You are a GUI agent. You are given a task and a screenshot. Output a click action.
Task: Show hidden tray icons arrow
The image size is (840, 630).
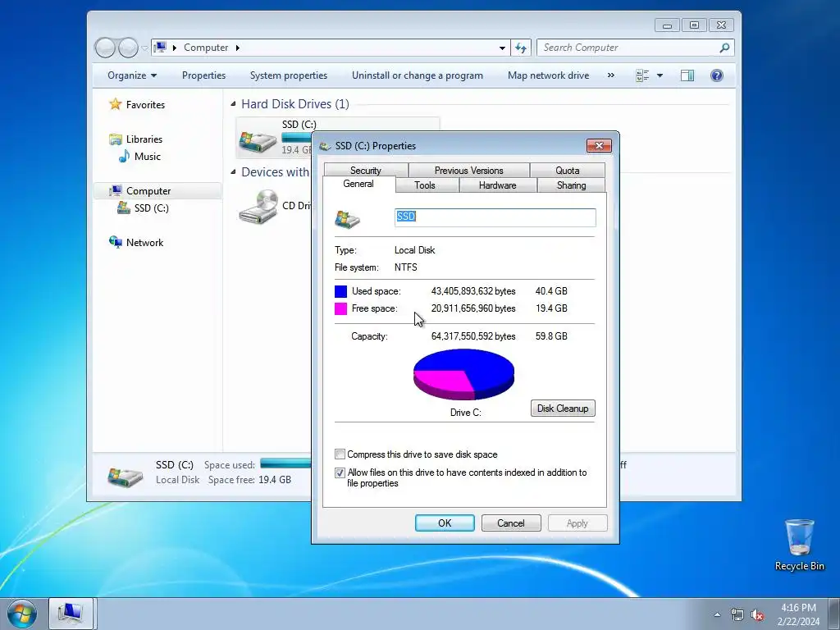(717, 614)
